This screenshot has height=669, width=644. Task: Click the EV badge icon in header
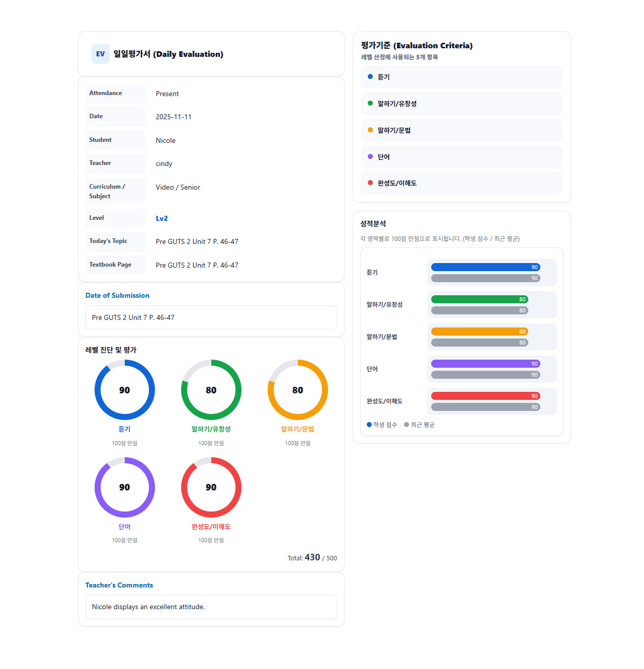click(101, 54)
